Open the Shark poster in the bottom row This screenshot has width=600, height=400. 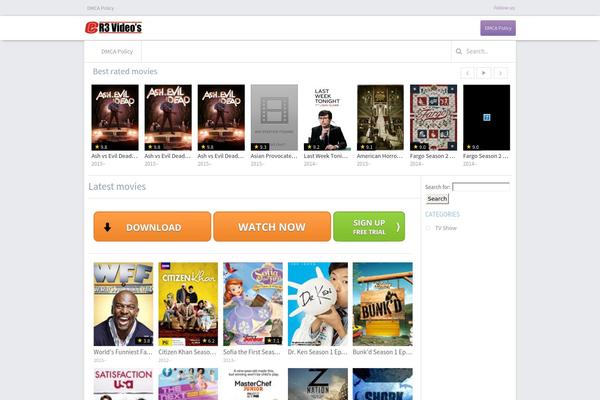[383, 384]
